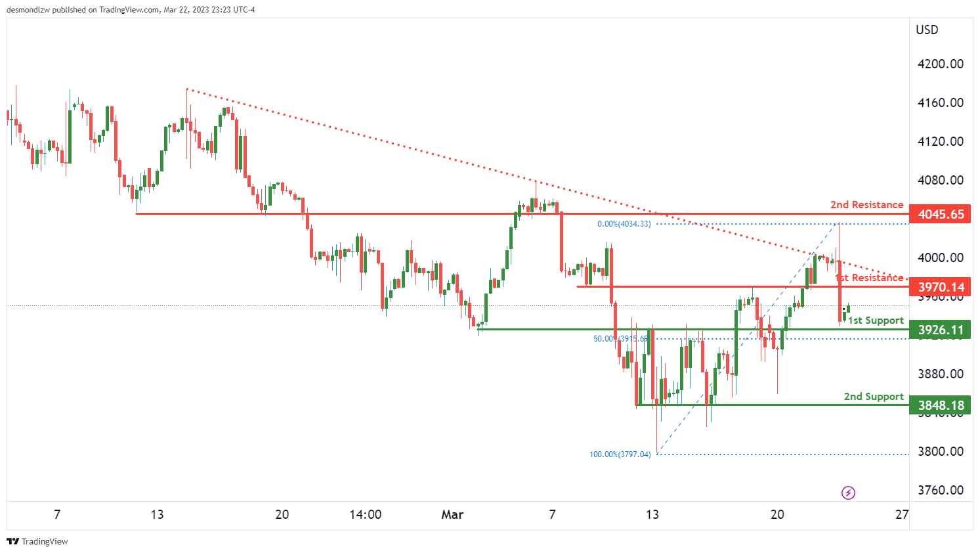Click the "2nd Resistance" text label

[866, 205]
